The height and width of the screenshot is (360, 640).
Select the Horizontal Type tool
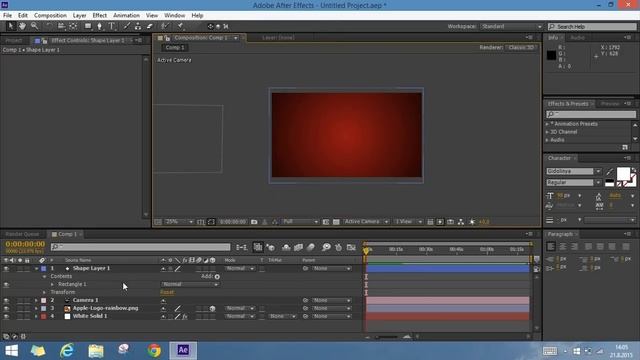[x=111, y=26]
